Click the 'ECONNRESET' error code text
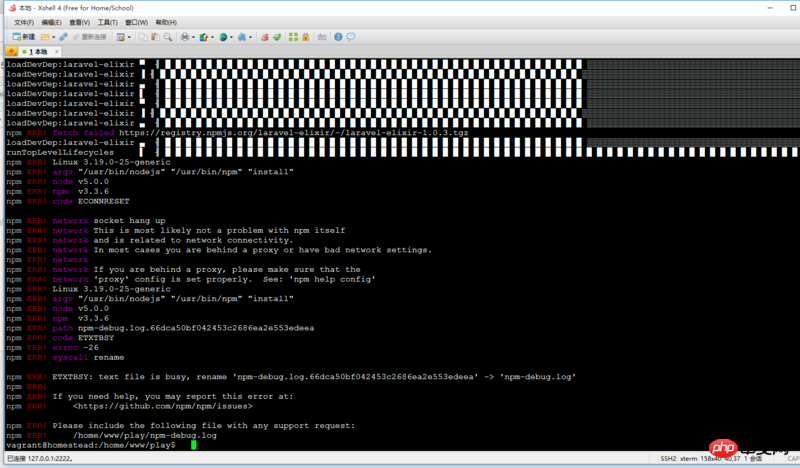Image resolution: width=800 pixels, height=468 pixels. [104, 201]
